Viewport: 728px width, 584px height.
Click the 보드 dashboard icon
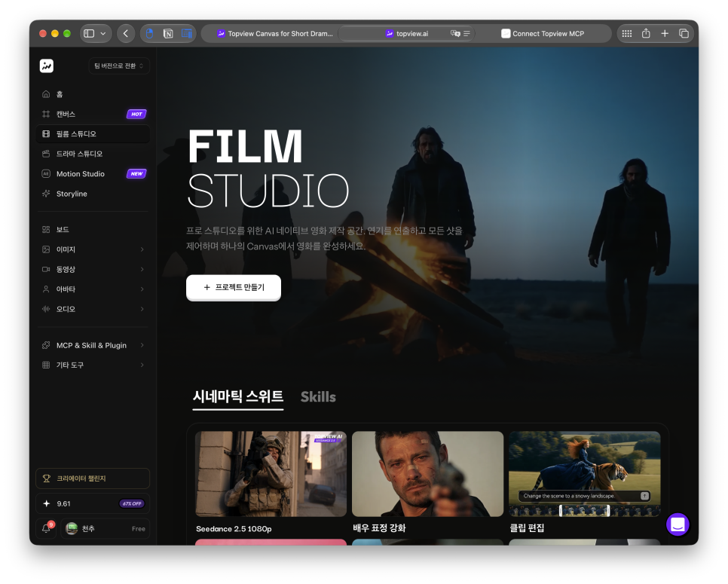click(x=46, y=229)
